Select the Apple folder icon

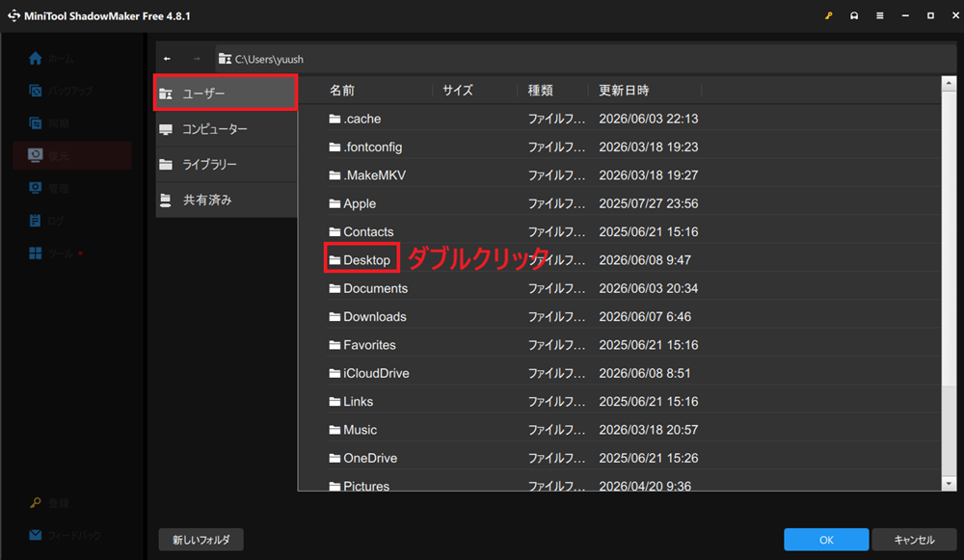point(335,203)
